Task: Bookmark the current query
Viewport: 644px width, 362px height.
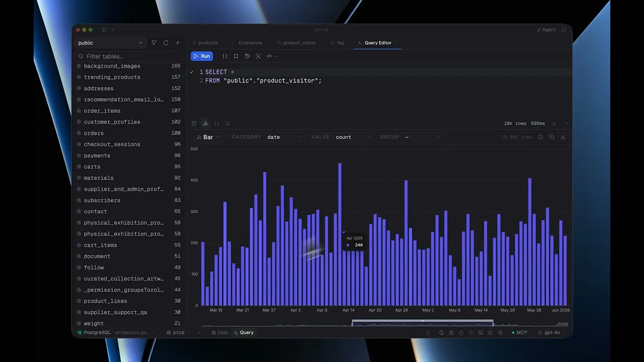Action: pyautogui.click(x=236, y=56)
